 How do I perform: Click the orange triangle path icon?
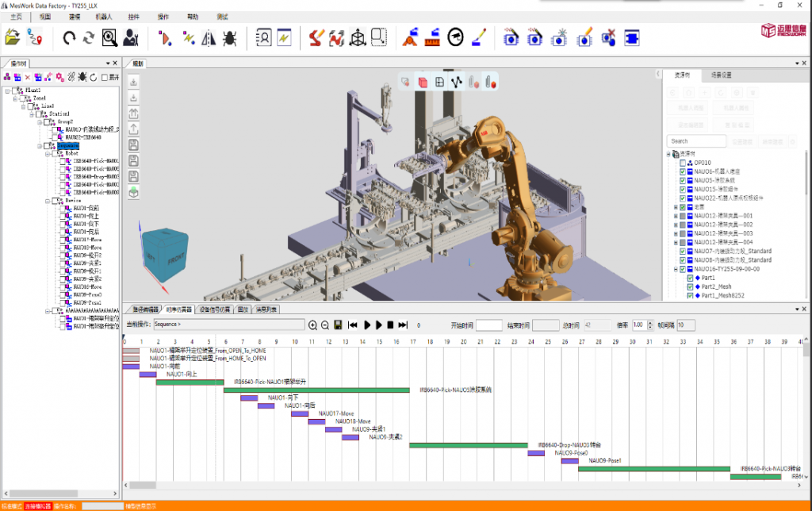(x=165, y=38)
